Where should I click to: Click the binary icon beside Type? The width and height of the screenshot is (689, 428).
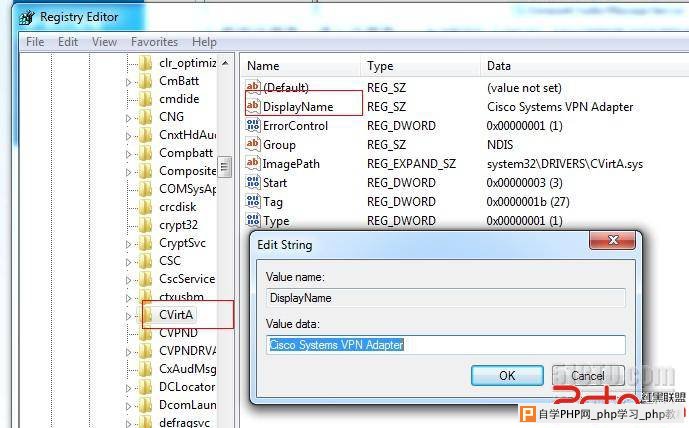pyautogui.click(x=253, y=220)
